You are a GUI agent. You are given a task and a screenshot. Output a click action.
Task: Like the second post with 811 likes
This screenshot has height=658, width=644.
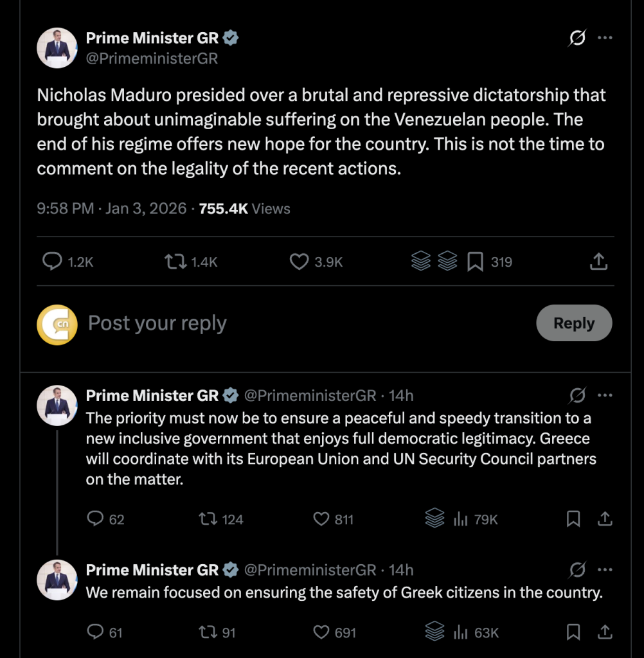(321, 519)
